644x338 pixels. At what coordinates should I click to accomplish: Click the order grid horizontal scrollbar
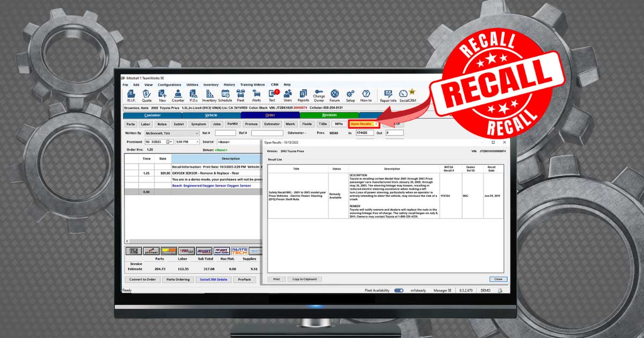point(193,241)
